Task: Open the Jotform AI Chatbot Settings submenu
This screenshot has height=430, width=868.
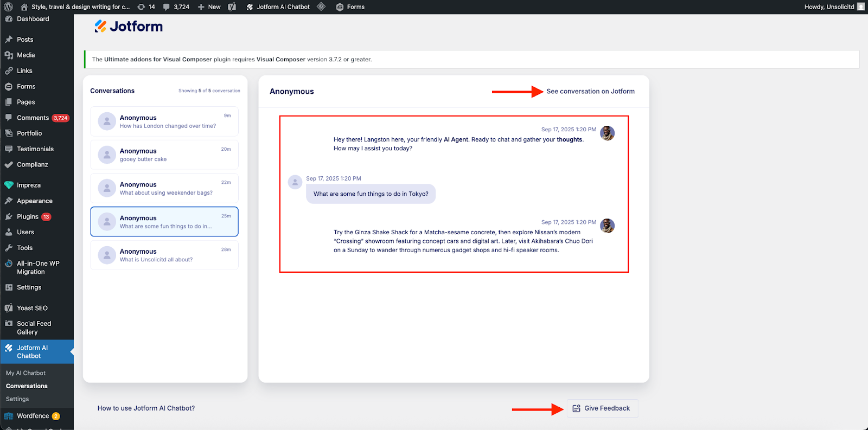Action: (x=17, y=399)
